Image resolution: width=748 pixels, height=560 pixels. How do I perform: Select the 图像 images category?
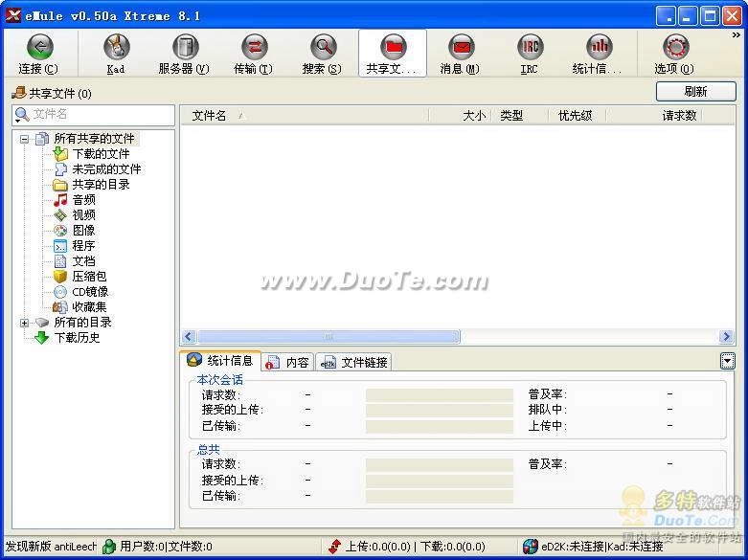(x=83, y=231)
